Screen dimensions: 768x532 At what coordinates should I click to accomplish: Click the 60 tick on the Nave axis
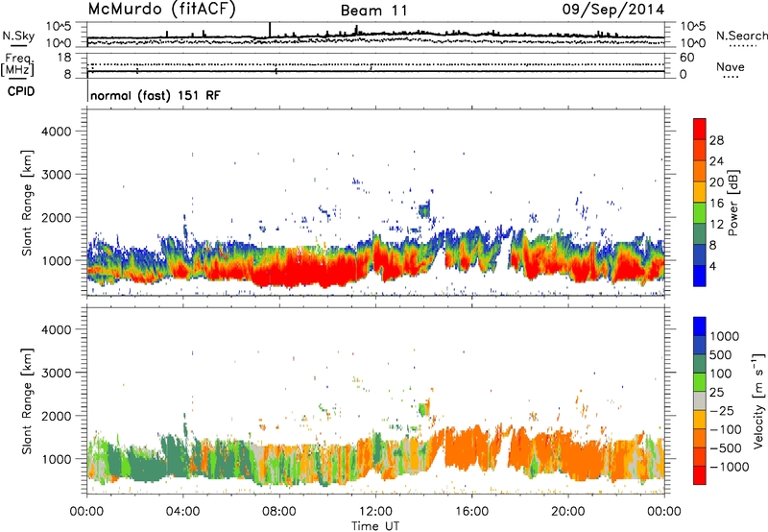[x=686, y=58]
